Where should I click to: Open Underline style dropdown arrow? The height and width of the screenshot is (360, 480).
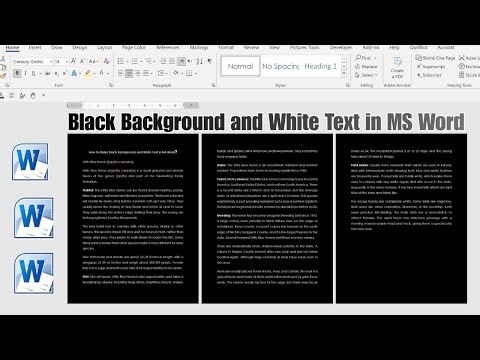click(40, 73)
